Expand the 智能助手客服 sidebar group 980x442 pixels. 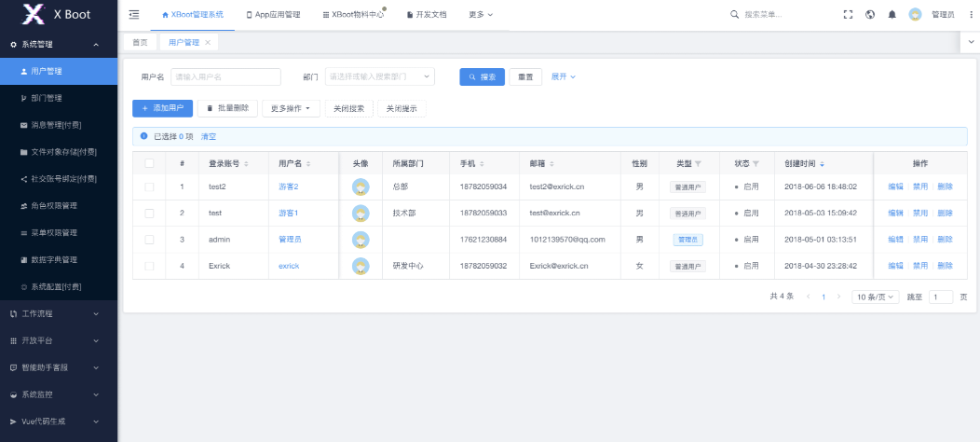[59, 367]
